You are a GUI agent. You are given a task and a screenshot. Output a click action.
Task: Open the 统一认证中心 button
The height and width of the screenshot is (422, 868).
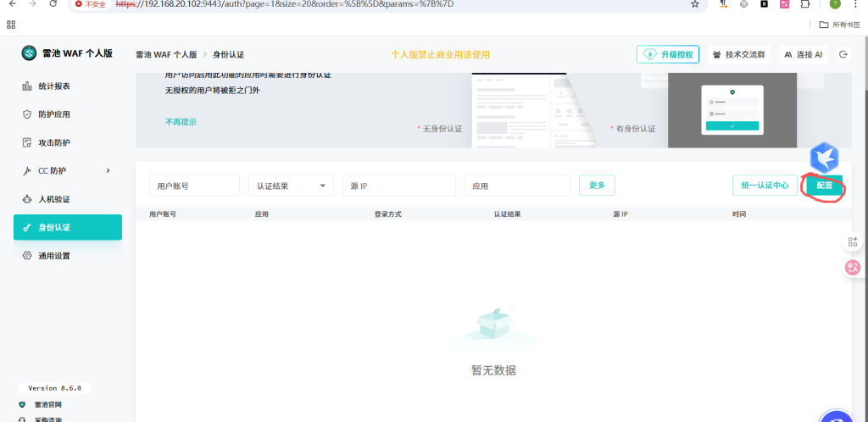765,185
